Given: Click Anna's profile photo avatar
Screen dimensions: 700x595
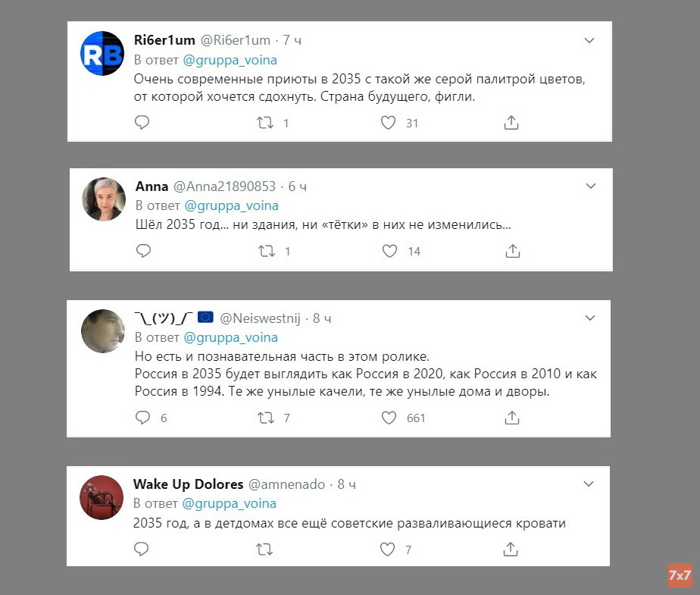Looking at the screenshot, I should click(104, 199).
